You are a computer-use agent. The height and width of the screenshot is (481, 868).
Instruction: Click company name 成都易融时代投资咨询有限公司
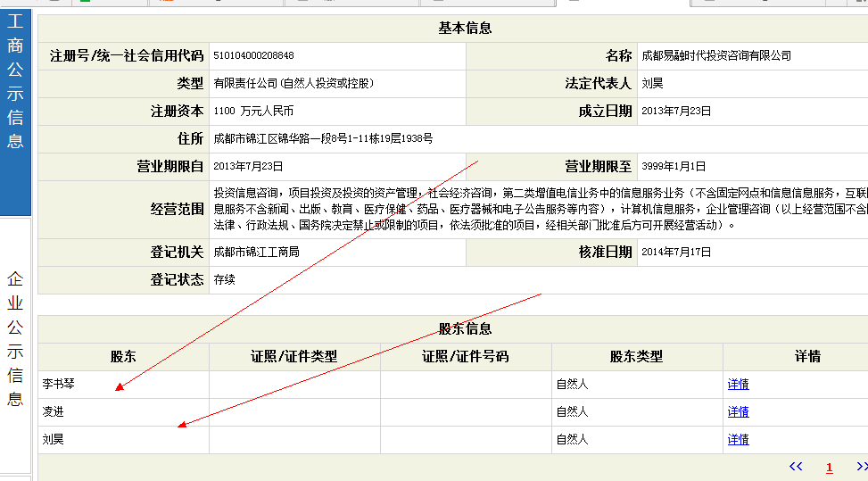point(716,55)
